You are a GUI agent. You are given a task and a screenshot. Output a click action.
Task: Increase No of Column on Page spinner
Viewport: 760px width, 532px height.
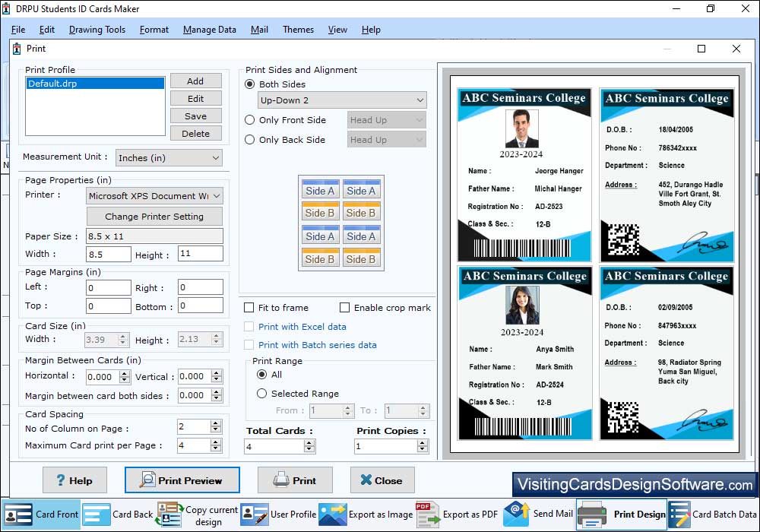tap(216, 423)
